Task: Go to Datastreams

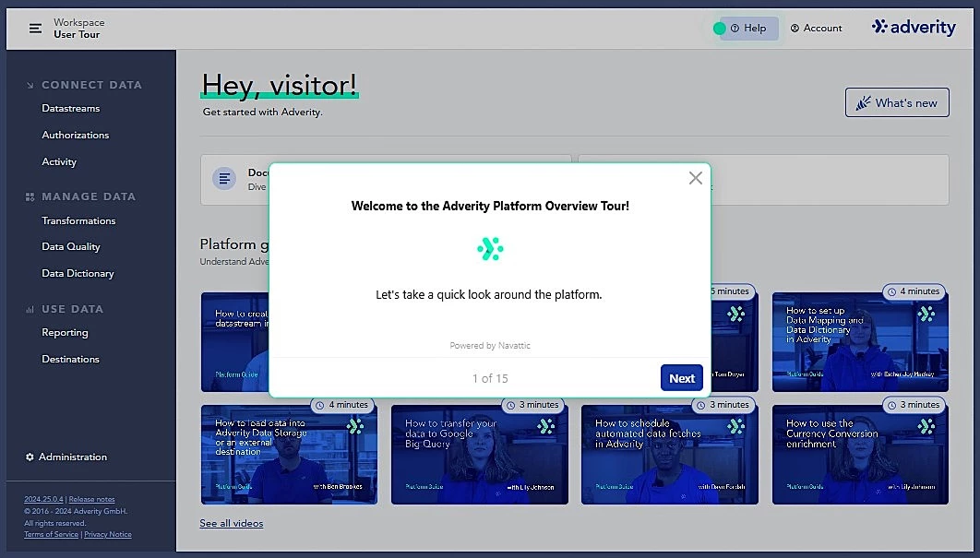Action: 71,108
